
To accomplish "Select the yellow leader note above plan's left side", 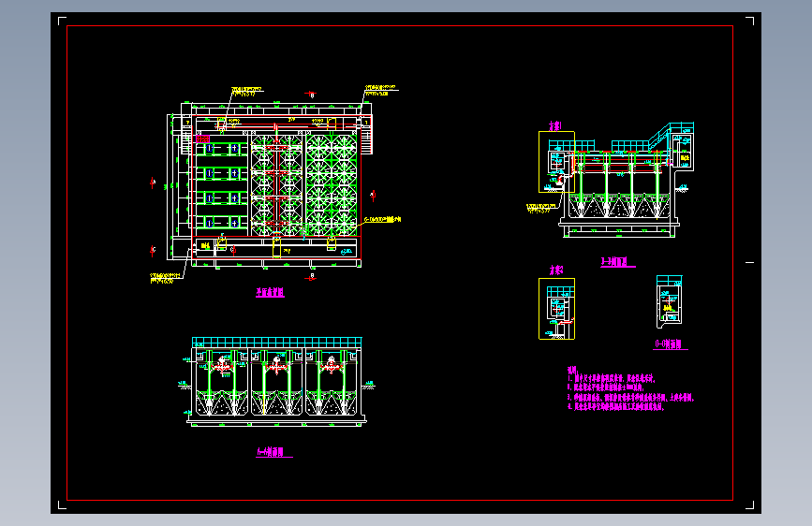I will [x=246, y=92].
